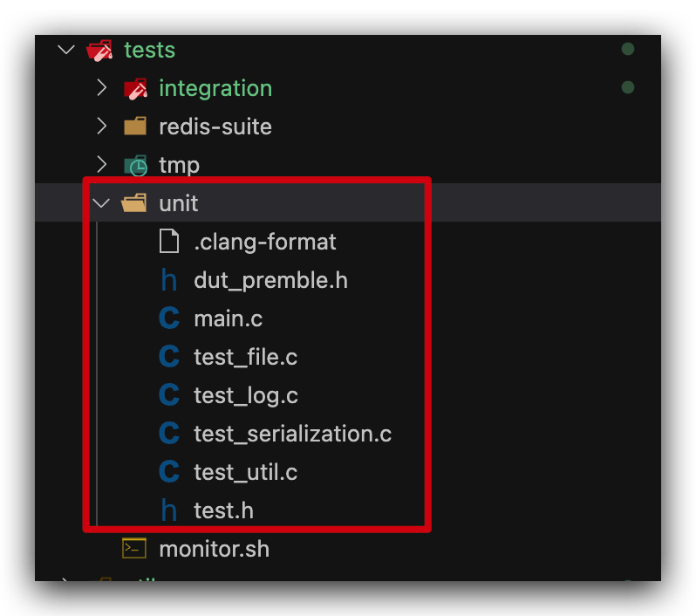
Task: Expand the integration folder chevron
Action: [x=102, y=87]
